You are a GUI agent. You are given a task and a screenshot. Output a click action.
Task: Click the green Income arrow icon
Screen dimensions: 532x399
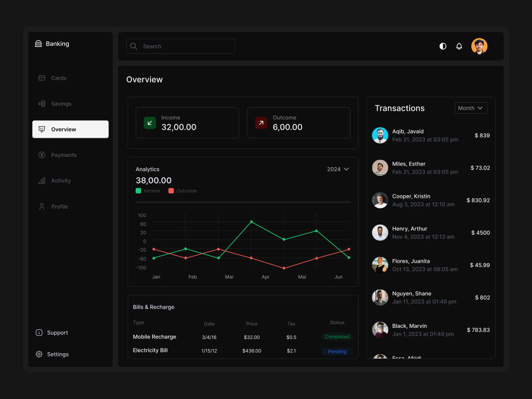[149, 123]
